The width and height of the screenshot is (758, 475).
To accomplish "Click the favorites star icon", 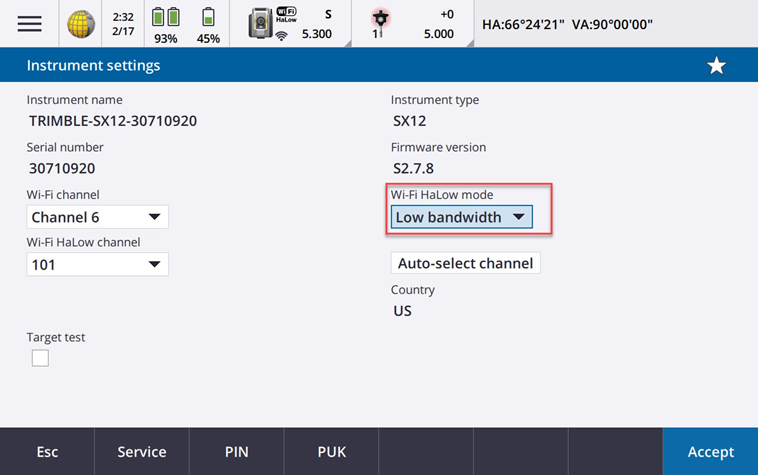I will click(716, 66).
